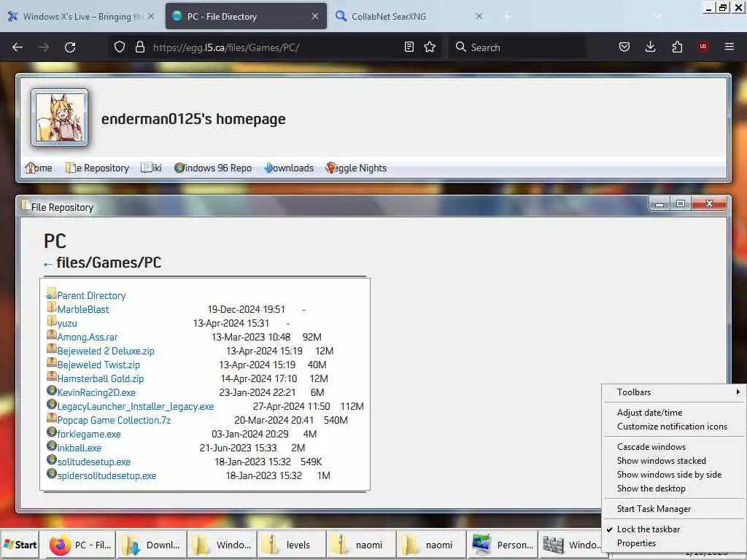Open the MarbleBlast folder

[83, 309]
